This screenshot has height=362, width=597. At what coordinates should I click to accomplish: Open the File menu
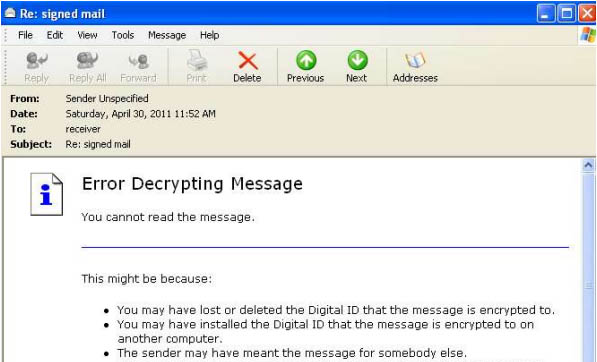(25, 35)
